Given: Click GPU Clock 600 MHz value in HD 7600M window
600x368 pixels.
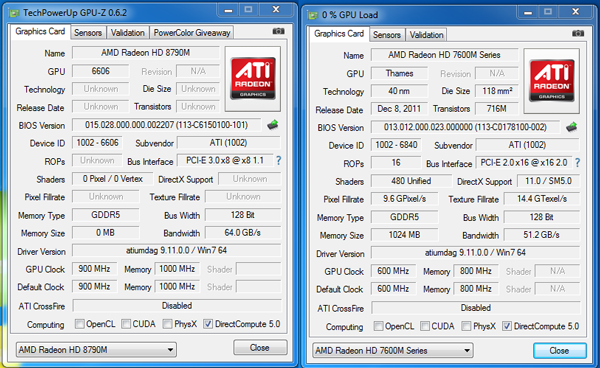Looking at the screenshot, I should [x=393, y=271].
